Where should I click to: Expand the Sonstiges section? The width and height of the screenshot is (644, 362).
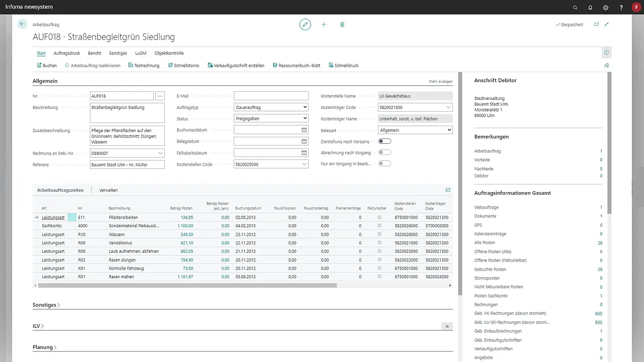pos(46,305)
